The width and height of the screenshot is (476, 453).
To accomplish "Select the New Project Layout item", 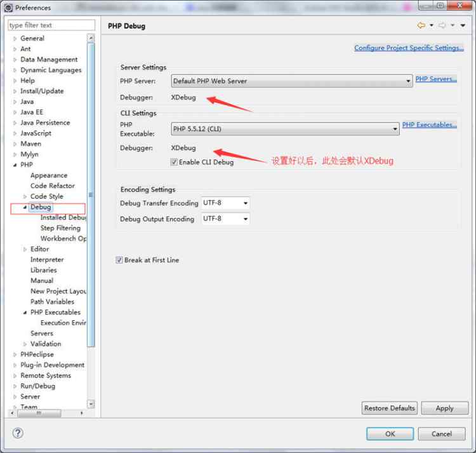I will pos(58,292).
